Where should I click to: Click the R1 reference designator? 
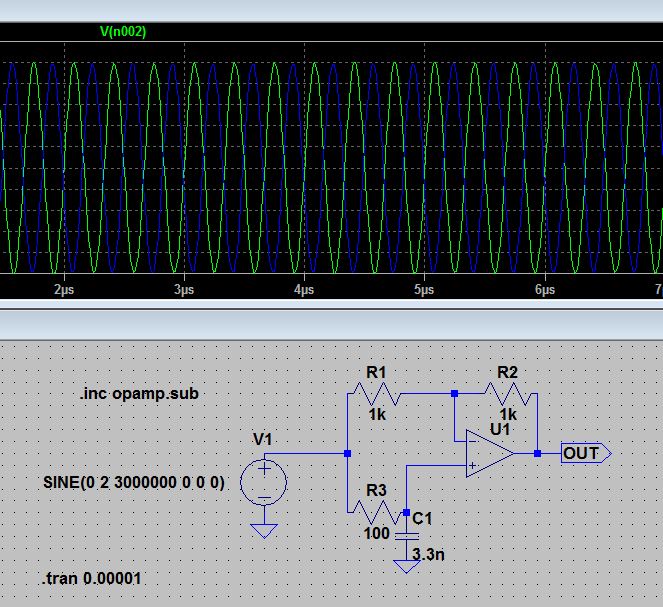pos(376,372)
